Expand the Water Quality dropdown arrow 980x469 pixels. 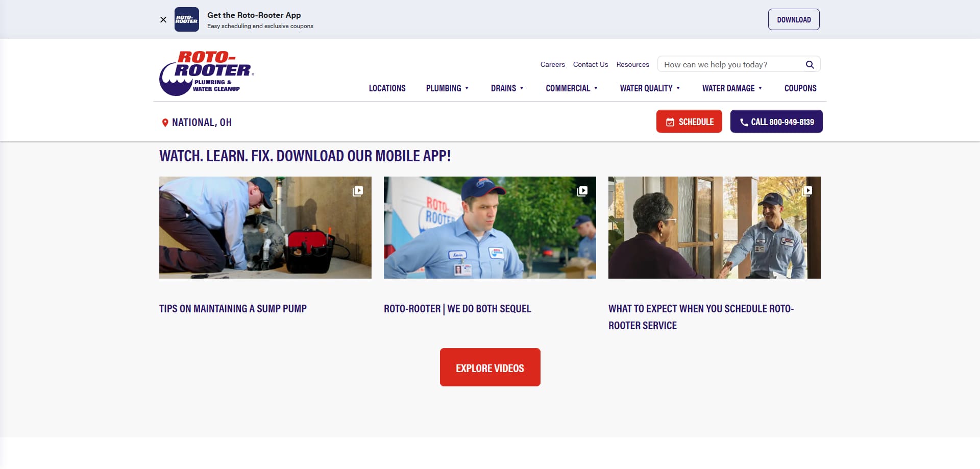[678, 88]
